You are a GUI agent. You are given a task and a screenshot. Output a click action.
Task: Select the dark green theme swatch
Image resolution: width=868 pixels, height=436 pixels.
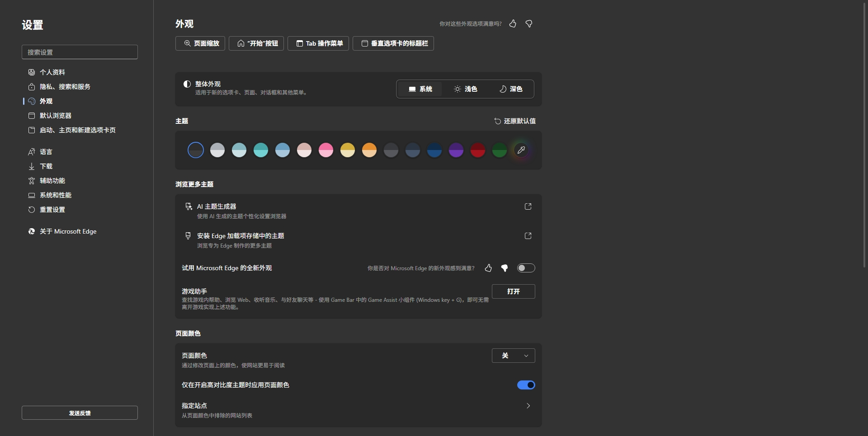500,150
